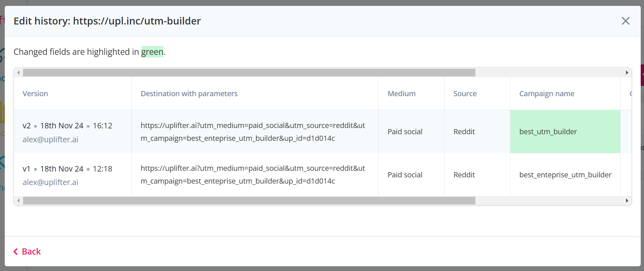Click the top horizontal scrollbar thumb
Screen dimensions: 644x271
(249, 73)
